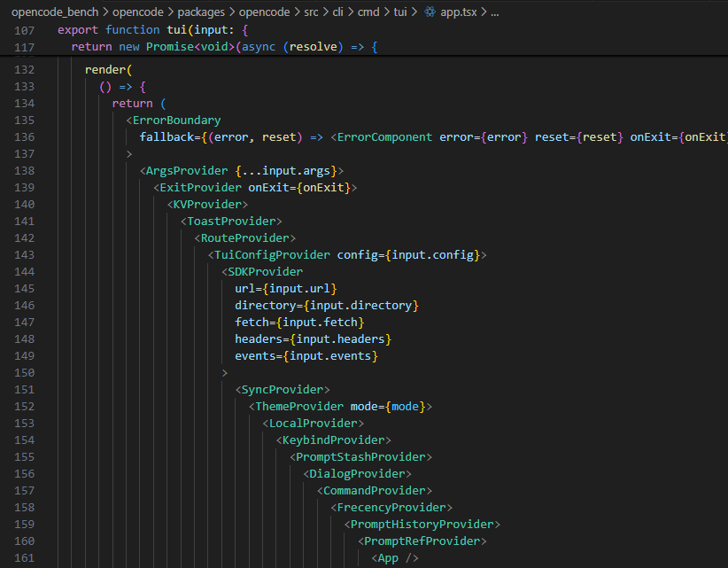Click the DialogProvider tag
This screenshot has height=568, width=728.
[x=357, y=474]
